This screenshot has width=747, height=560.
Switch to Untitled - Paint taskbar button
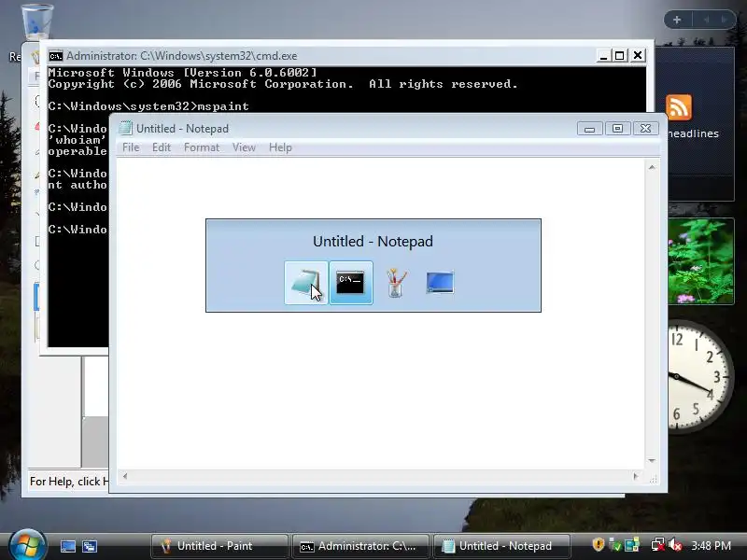(219, 546)
